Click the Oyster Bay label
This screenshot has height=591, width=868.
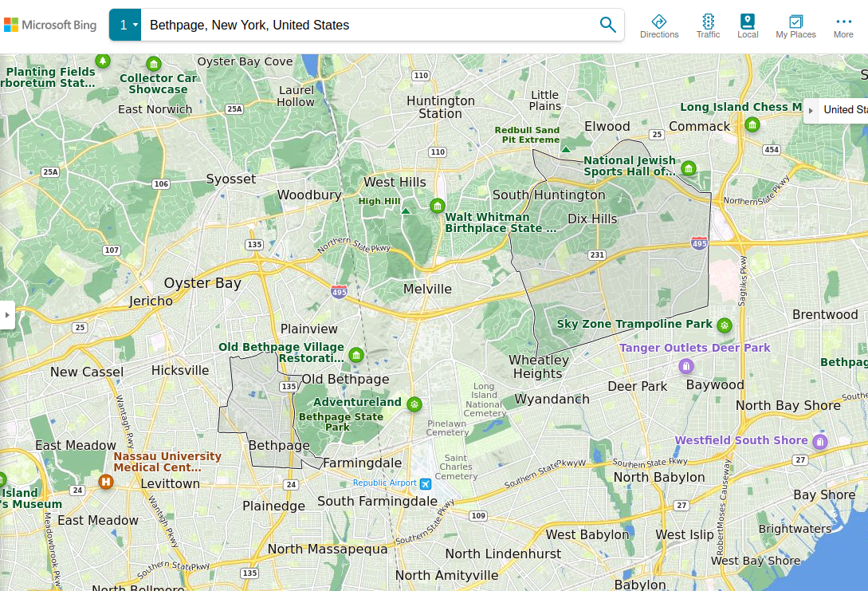point(202,283)
